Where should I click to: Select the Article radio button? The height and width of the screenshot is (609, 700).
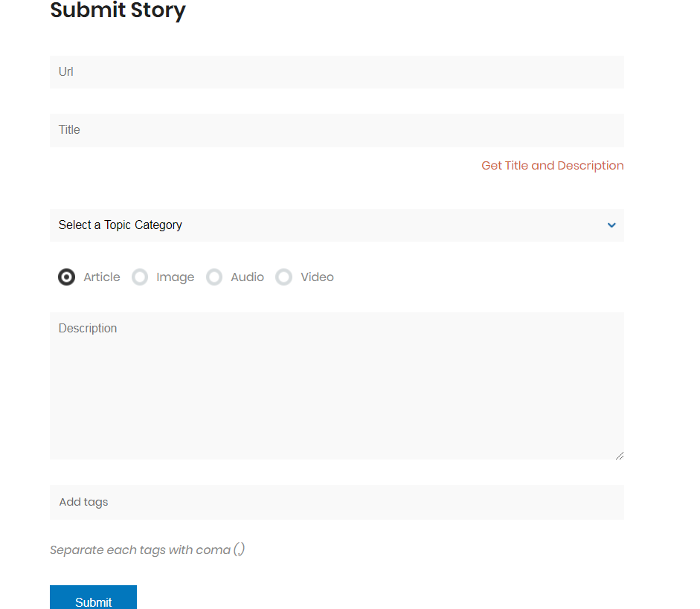(x=66, y=277)
